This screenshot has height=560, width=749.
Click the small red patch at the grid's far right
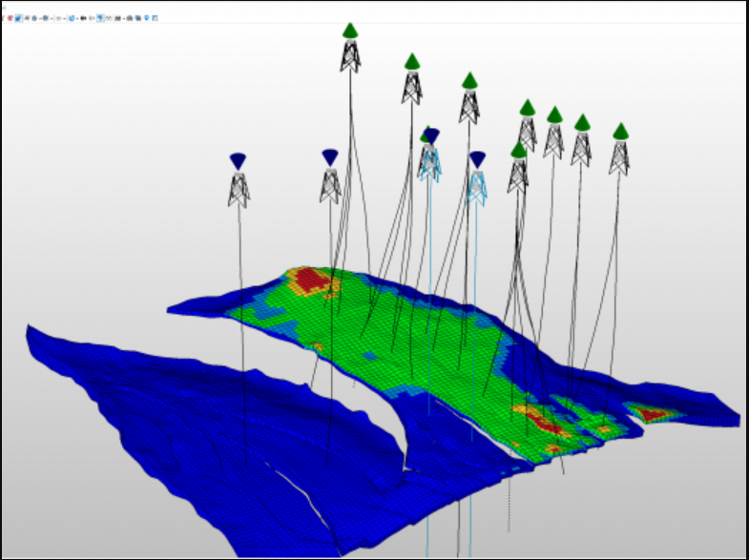(x=654, y=414)
